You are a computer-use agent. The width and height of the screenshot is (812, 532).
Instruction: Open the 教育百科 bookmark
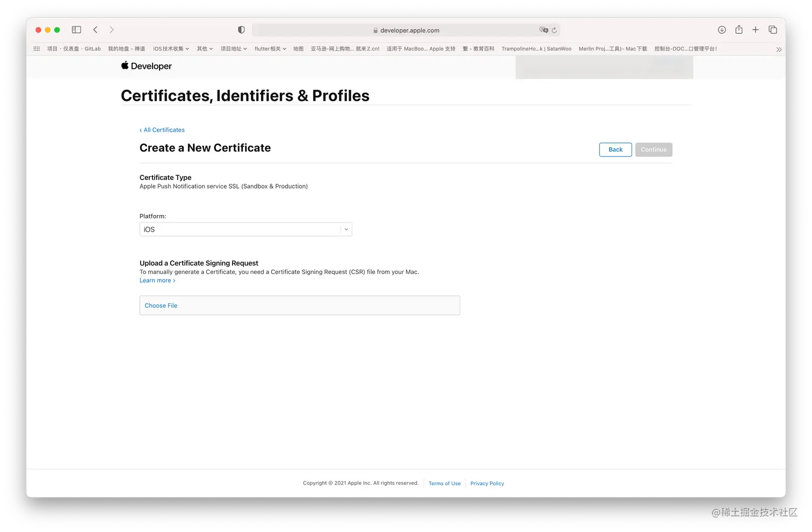point(479,49)
